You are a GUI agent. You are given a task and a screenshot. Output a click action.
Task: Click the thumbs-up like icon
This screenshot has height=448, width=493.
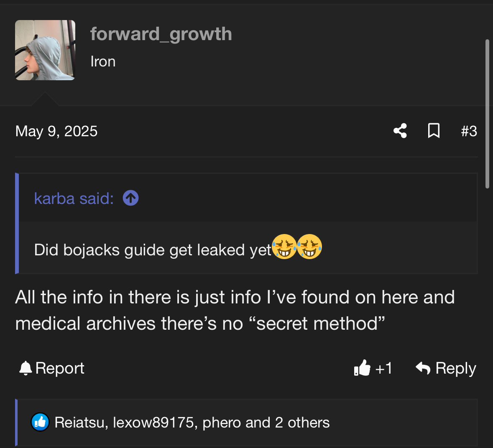tap(362, 368)
